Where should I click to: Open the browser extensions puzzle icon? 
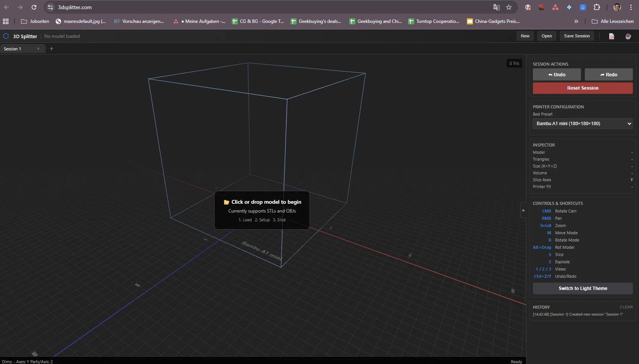597,7
